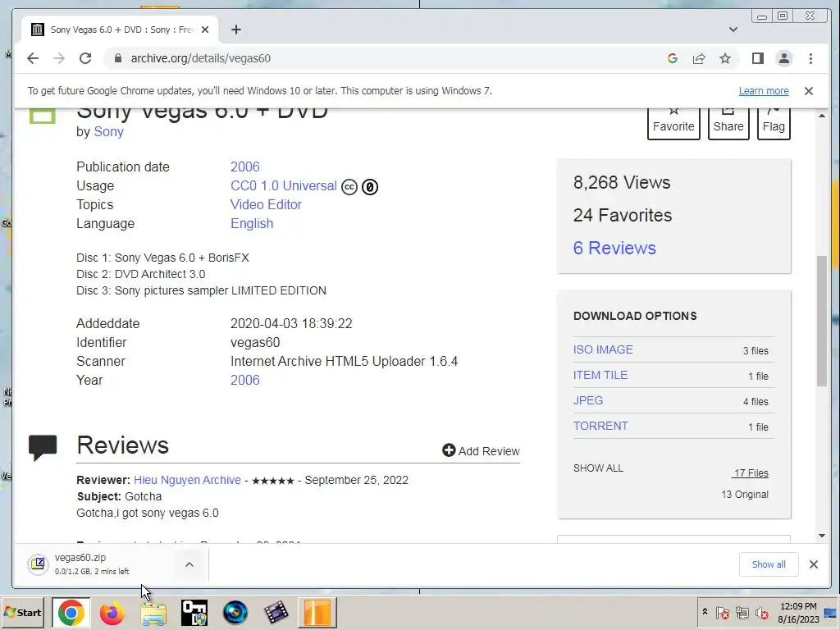Image resolution: width=840 pixels, height=630 pixels.
Task: Open the Chrome profile avatar
Action: tap(783, 58)
